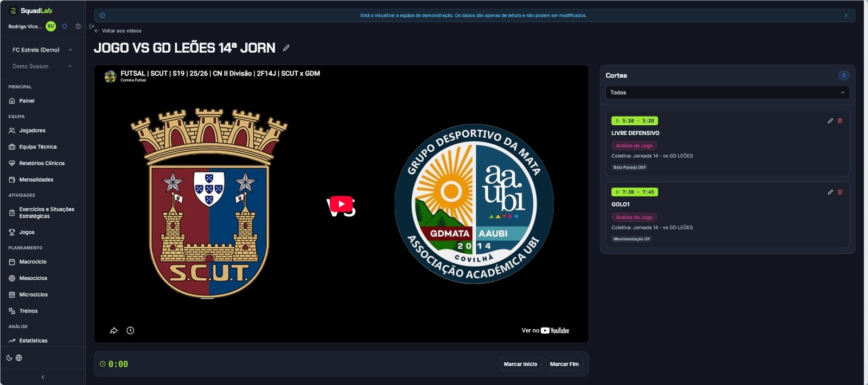Click the shield icon beside the avatar
Image resolution: width=868 pixels, height=385 pixels.
[x=65, y=26]
